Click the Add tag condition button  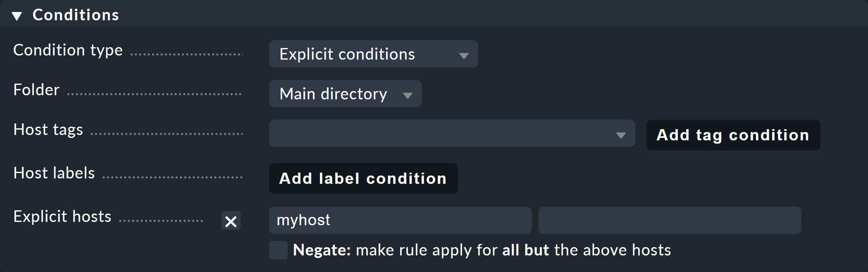732,135
